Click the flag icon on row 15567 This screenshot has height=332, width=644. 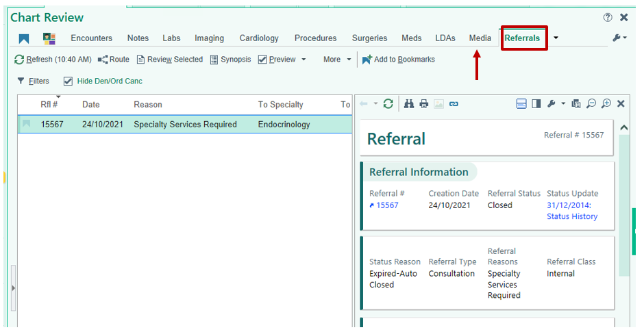(26, 123)
